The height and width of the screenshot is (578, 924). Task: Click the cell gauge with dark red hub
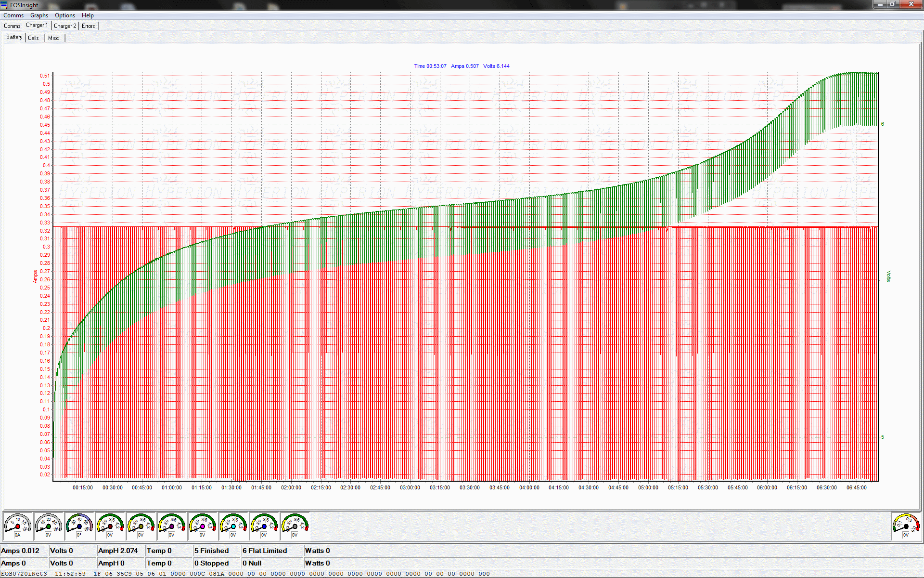(110, 525)
